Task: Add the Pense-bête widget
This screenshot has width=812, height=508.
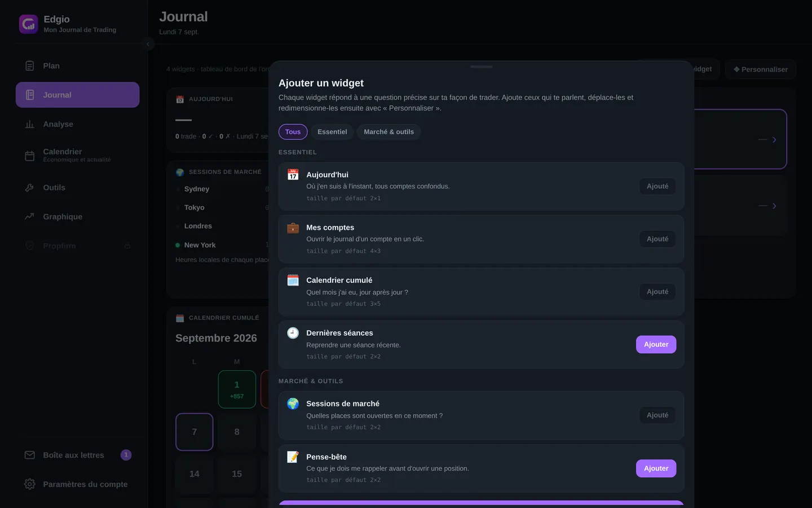Action: click(656, 468)
